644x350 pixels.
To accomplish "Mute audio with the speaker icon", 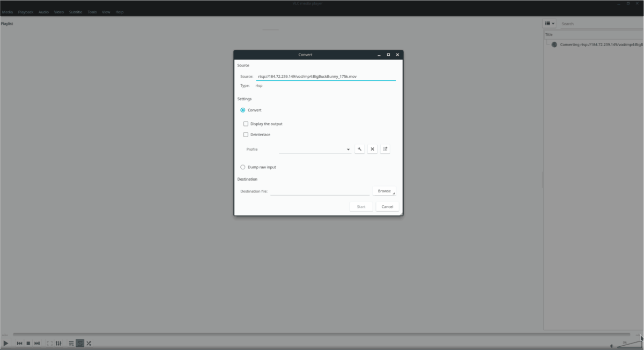I will tap(612, 346).
